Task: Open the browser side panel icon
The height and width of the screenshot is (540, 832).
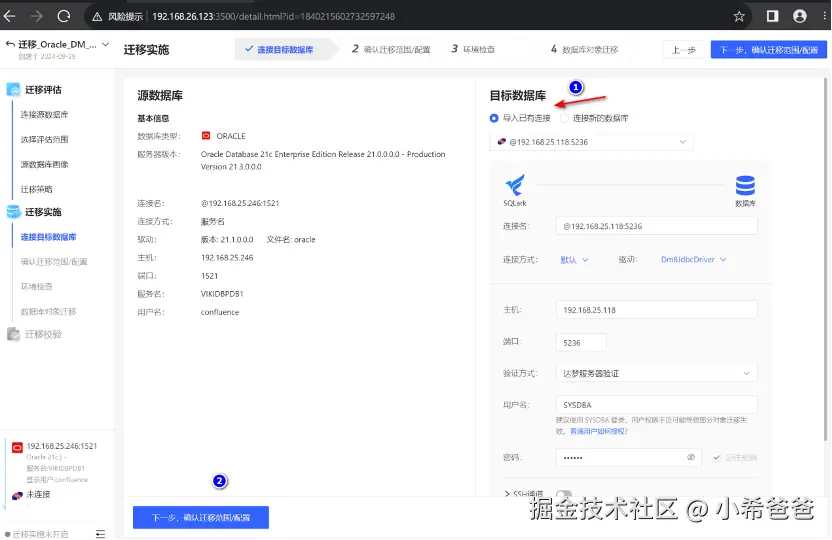Action: 773,16
